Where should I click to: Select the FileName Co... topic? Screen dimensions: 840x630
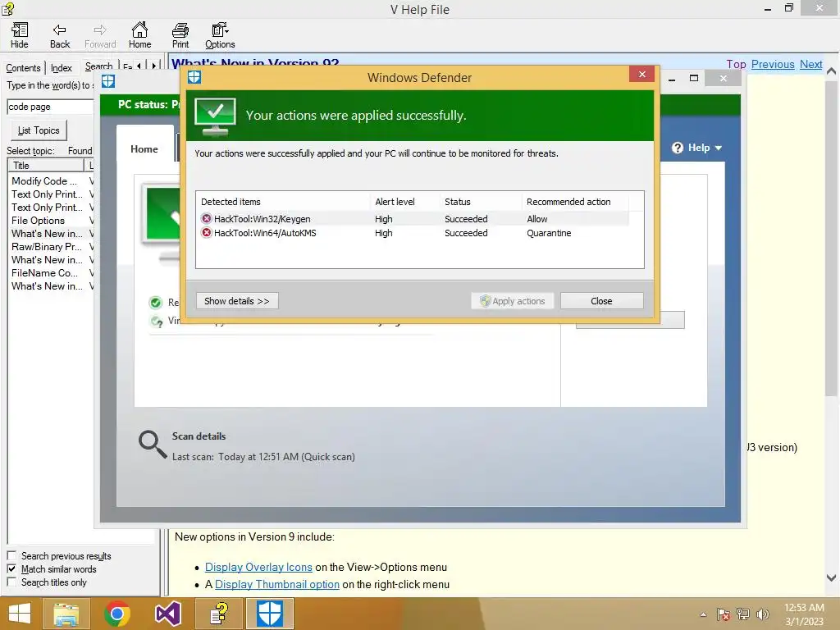pyautogui.click(x=45, y=272)
